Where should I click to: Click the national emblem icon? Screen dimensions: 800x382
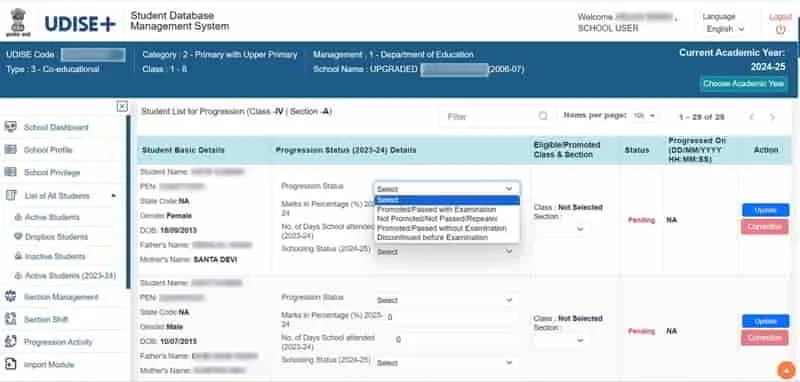pos(18,22)
